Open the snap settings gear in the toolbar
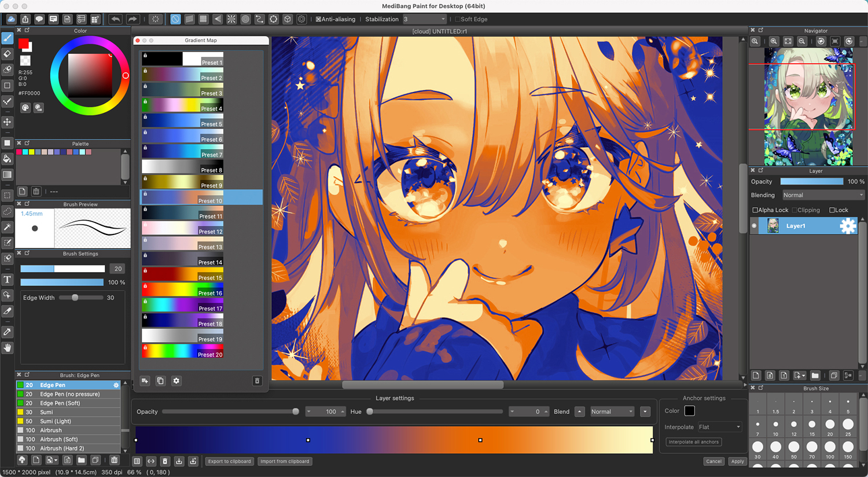This screenshot has height=477, width=868. [x=301, y=19]
